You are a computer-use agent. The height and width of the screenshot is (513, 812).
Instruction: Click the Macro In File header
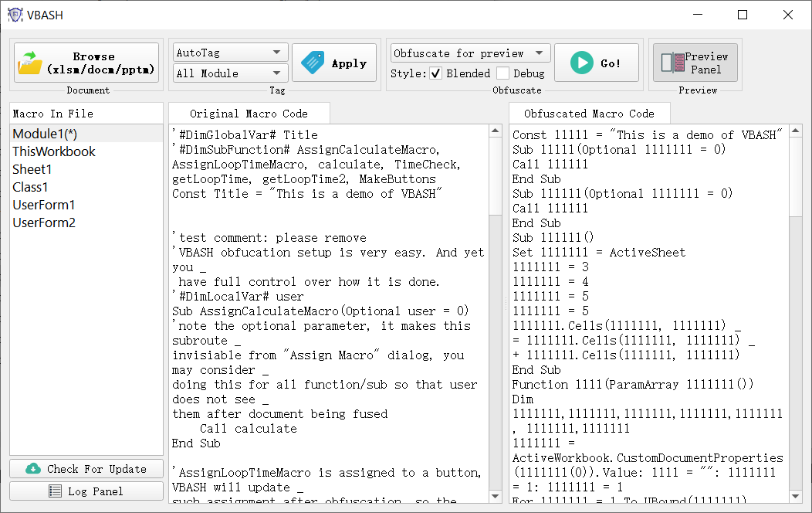tap(86, 114)
